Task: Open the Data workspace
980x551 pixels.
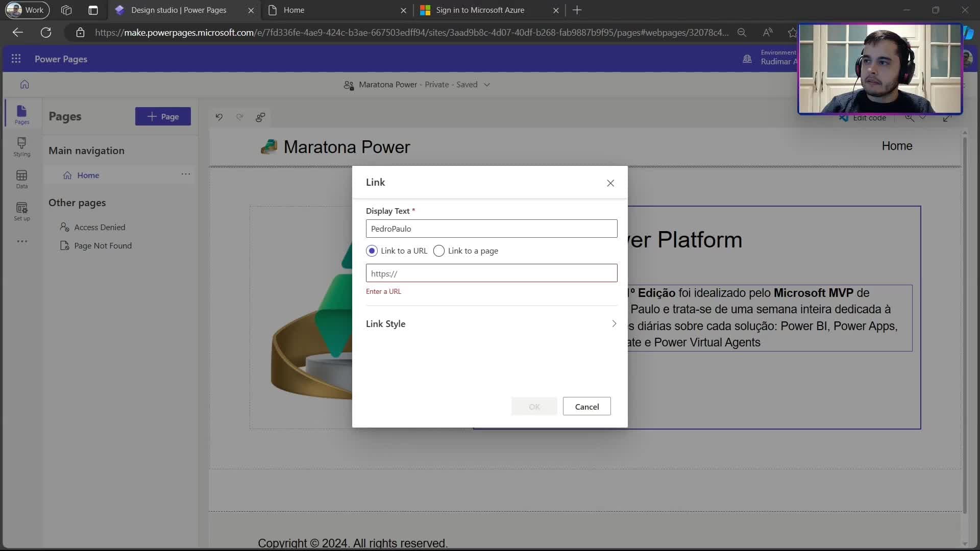Action: tap(22, 179)
